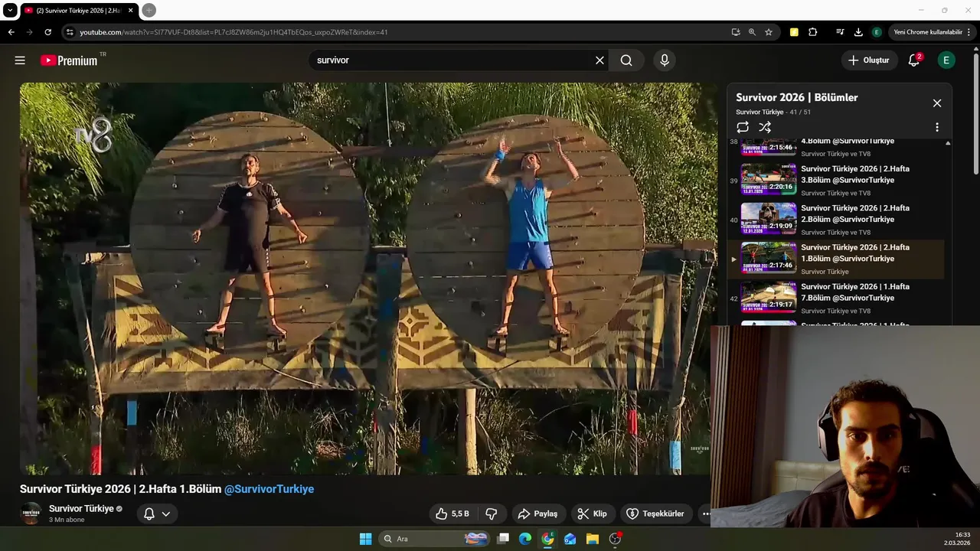Open Outlook from the taskbar
Image resolution: width=980 pixels, height=551 pixels.
point(570,539)
